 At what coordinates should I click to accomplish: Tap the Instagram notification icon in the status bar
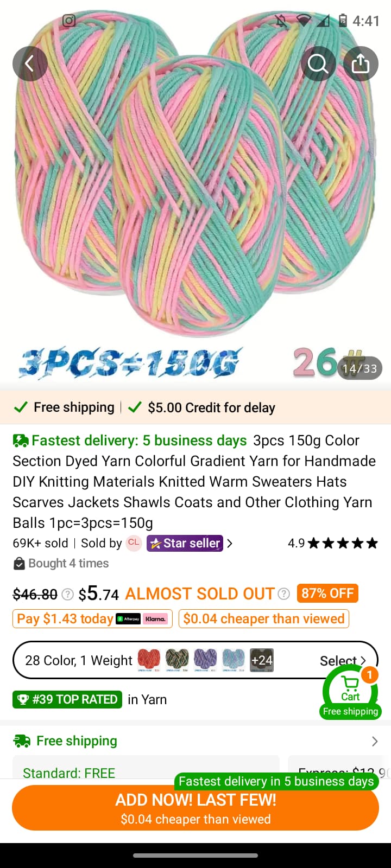(69, 21)
